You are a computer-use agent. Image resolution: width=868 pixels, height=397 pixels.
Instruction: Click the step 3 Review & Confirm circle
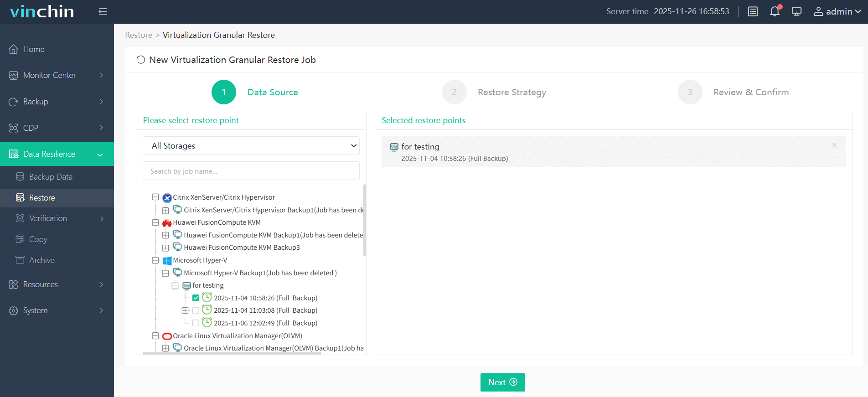tap(690, 92)
